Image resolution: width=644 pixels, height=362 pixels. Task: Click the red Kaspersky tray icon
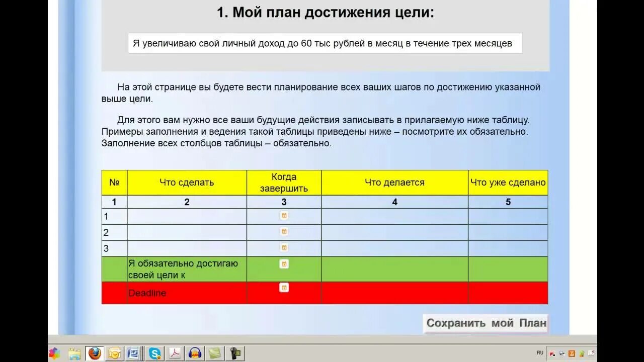point(552,353)
